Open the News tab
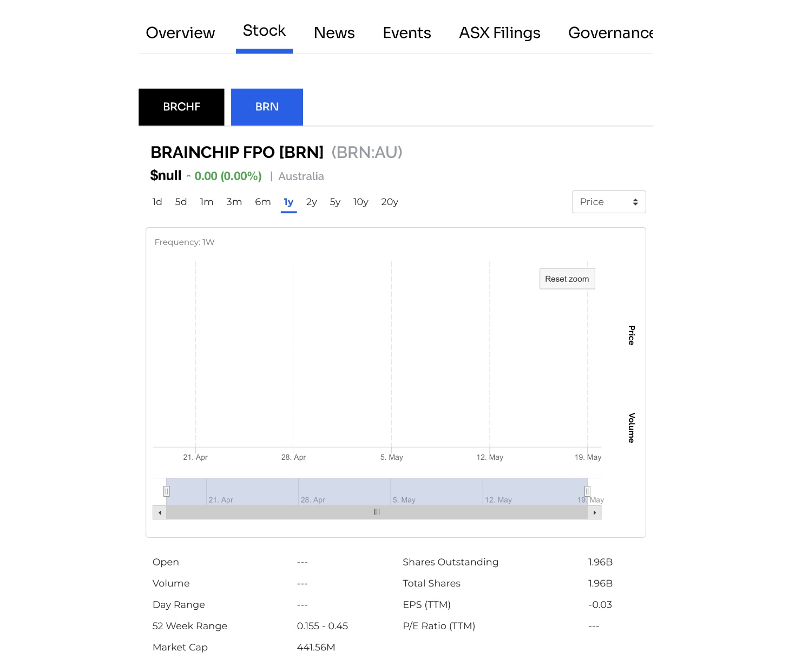This screenshot has height=672, width=802. [334, 33]
